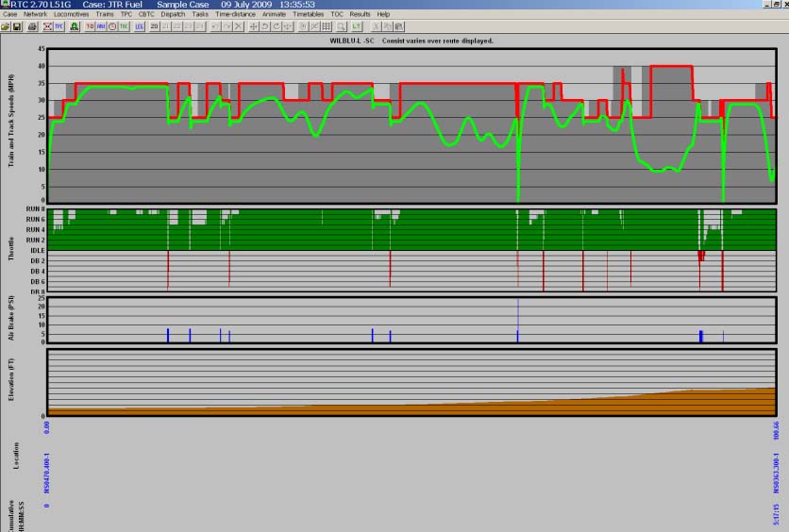Click the green TOC toolbar icon
Screen dimensions: 789x532
click(124, 26)
